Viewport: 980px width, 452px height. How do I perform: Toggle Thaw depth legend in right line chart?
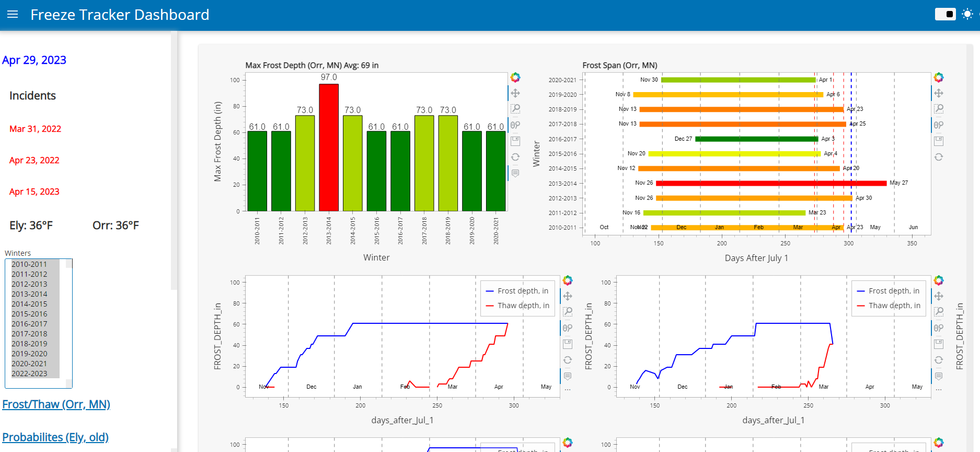[889, 306]
